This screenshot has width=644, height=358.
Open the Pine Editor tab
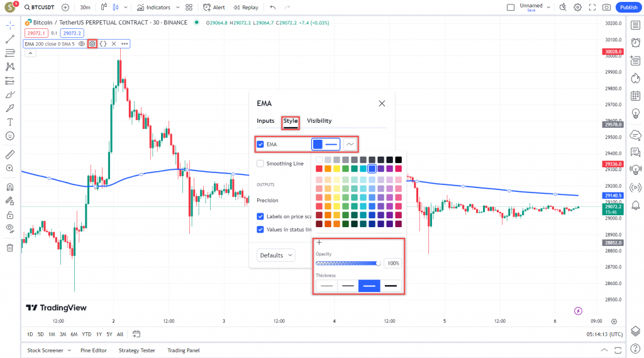(x=94, y=350)
